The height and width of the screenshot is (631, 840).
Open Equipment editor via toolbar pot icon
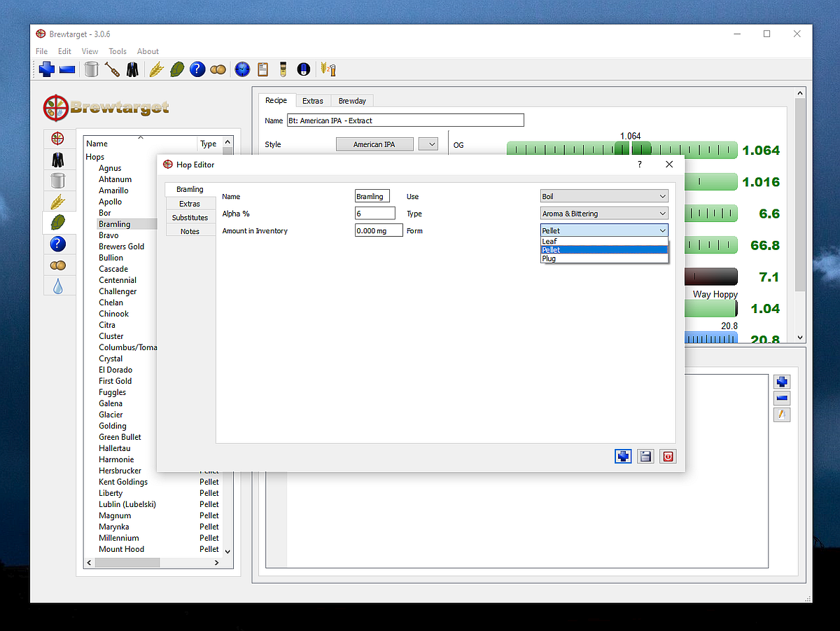point(91,69)
